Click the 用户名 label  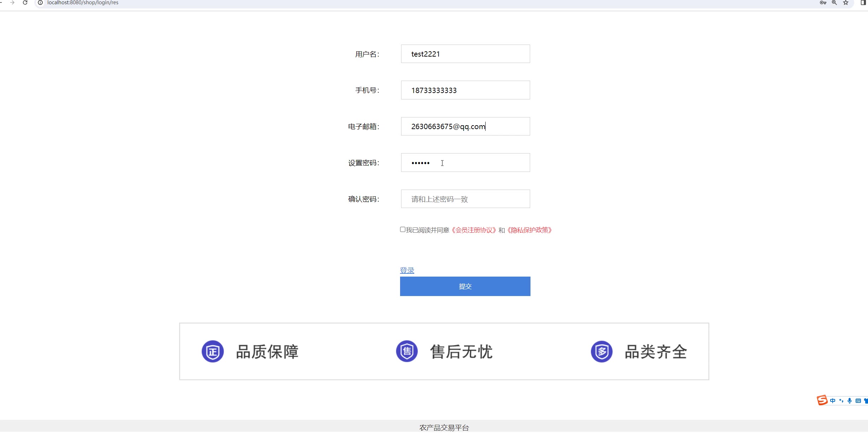click(x=367, y=54)
